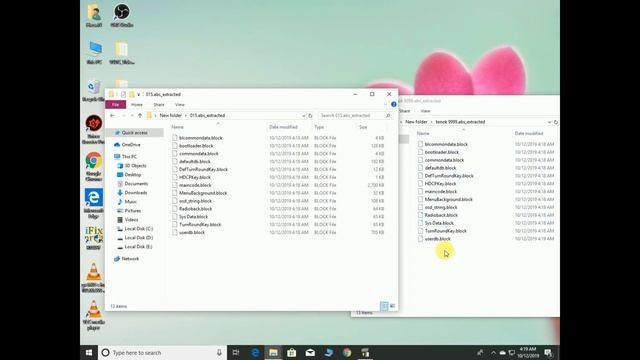Click taskbar clock showing 4:19 AM
640x360 pixels.
click(x=528, y=353)
